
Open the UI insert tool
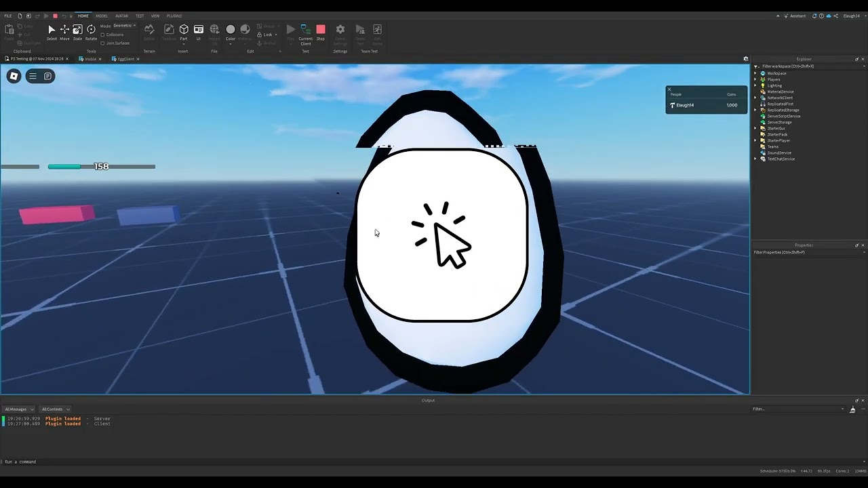(199, 30)
